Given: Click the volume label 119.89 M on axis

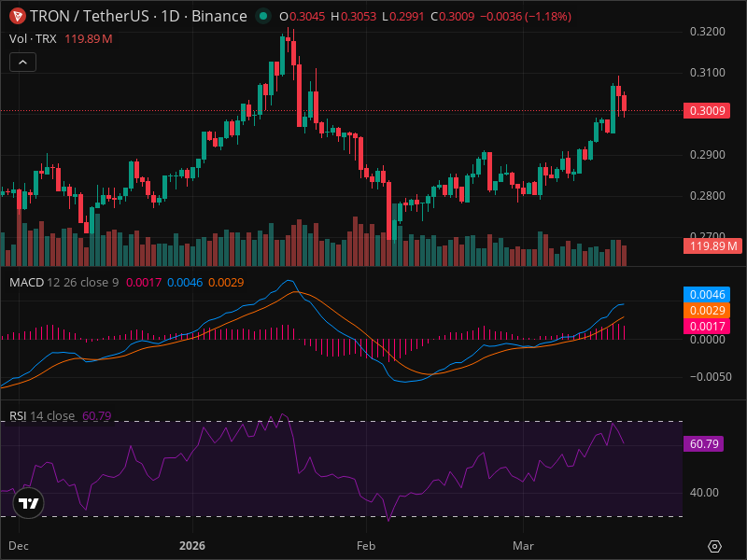Looking at the screenshot, I should 712,246.
